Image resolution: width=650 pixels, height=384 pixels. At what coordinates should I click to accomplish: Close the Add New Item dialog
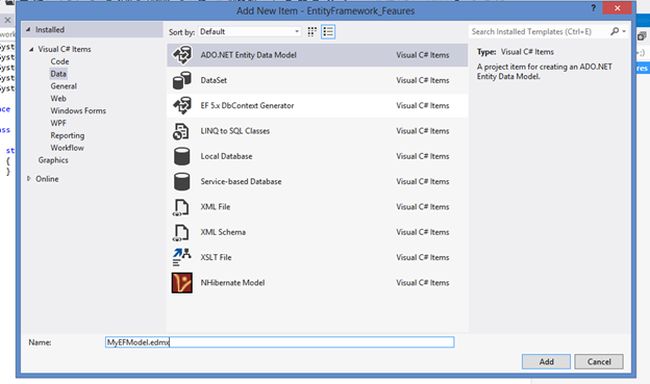tap(617, 8)
